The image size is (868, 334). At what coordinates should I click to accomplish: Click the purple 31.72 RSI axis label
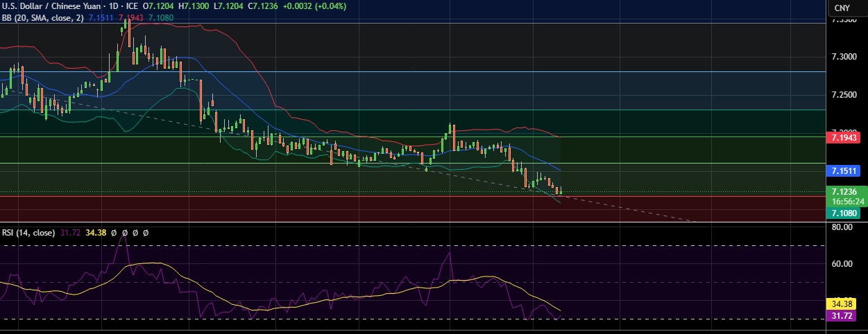pos(846,316)
